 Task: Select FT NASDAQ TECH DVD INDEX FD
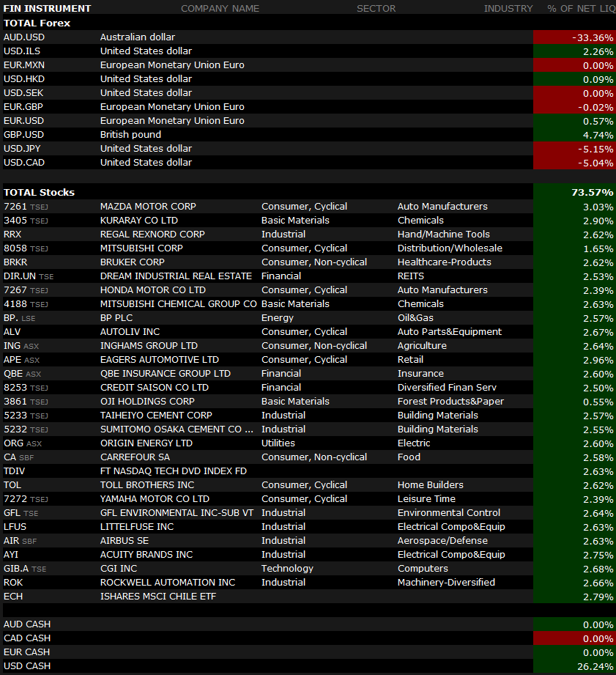click(308, 471)
